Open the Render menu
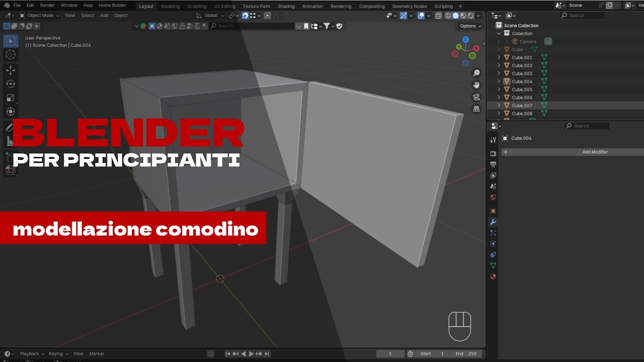 47,6
